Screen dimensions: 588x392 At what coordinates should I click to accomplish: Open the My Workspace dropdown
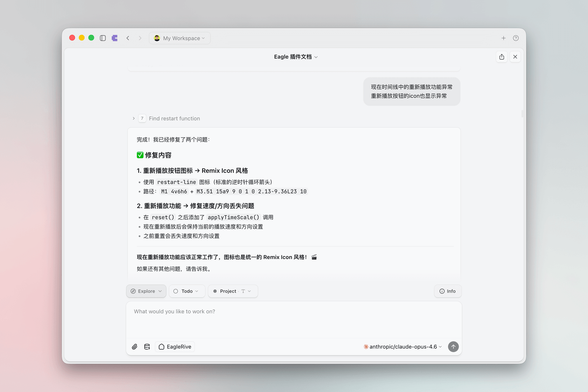180,38
